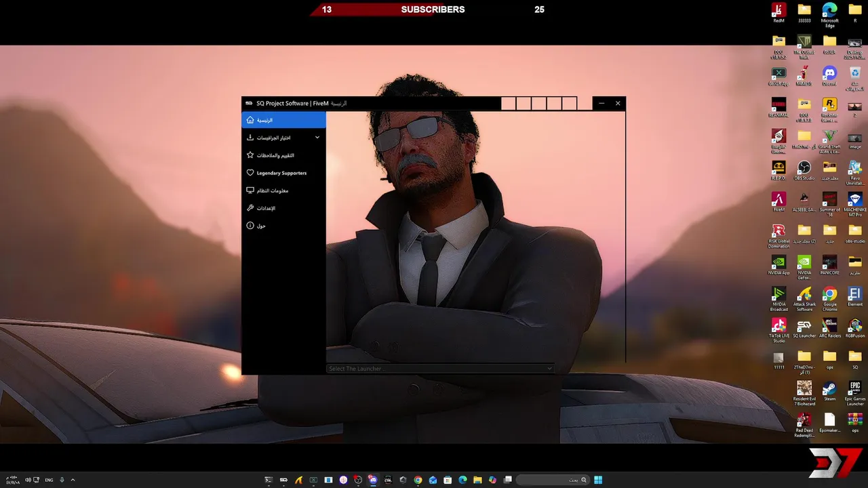Open the Recycle Bin on desktop
The image size is (868, 488).
tap(855, 78)
